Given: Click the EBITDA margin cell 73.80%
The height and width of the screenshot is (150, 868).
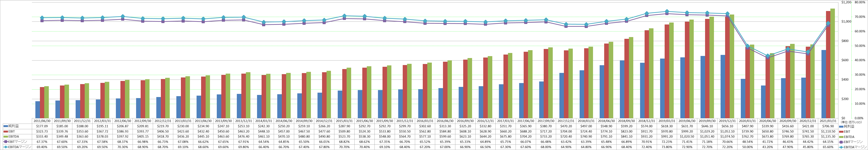Looking at the screenshot, I should coord(667,147).
